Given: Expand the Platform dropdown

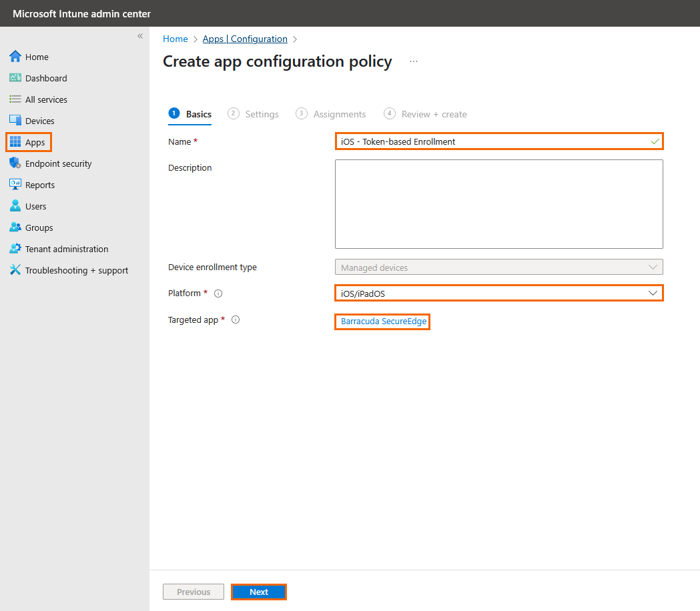Looking at the screenshot, I should point(499,293).
